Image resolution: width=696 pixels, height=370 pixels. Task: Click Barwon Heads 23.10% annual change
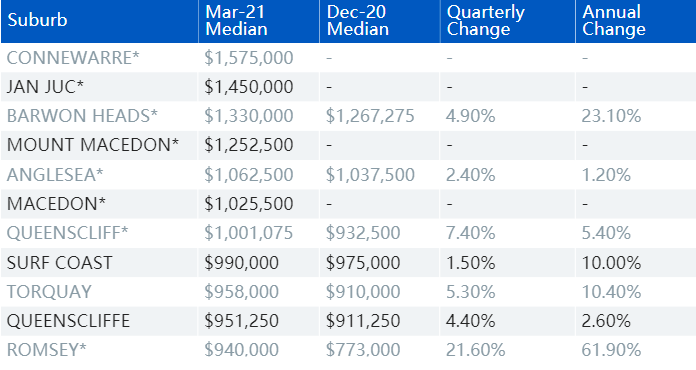click(x=611, y=116)
